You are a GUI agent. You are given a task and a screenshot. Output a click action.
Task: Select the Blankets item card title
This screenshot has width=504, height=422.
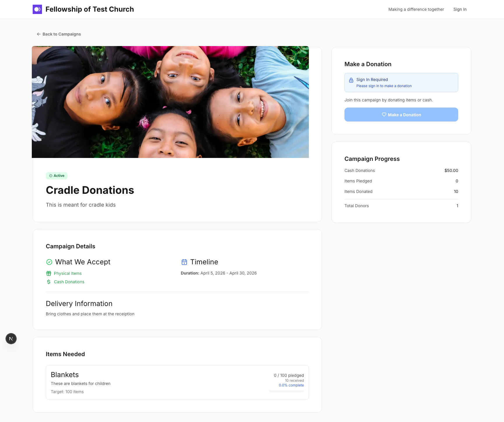(x=65, y=375)
